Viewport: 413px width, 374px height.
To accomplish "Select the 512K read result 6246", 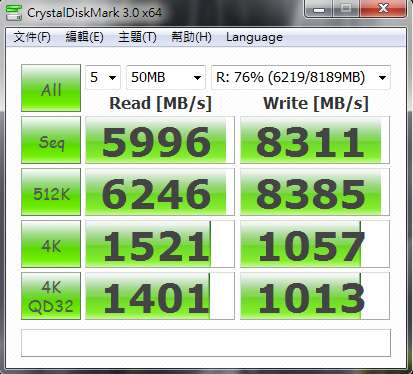I will point(160,192).
